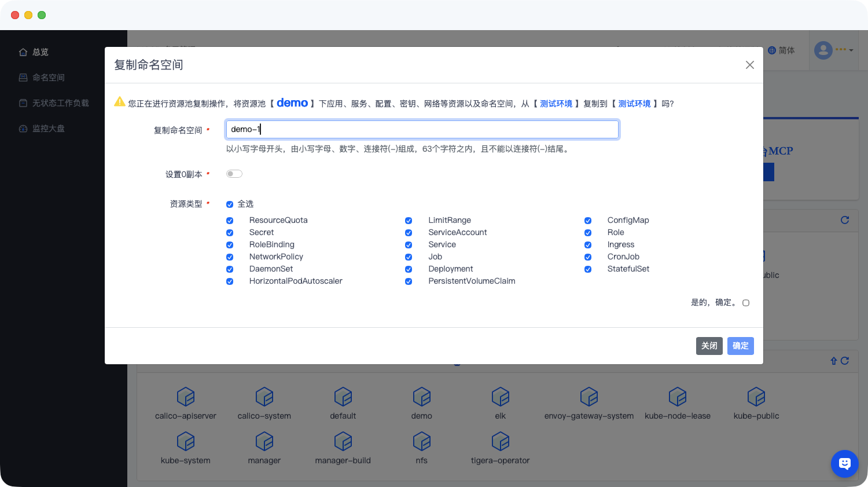Image resolution: width=868 pixels, height=487 pixels.
Task: Click the 复制命名空间 name input field
Action: [422, 129]
